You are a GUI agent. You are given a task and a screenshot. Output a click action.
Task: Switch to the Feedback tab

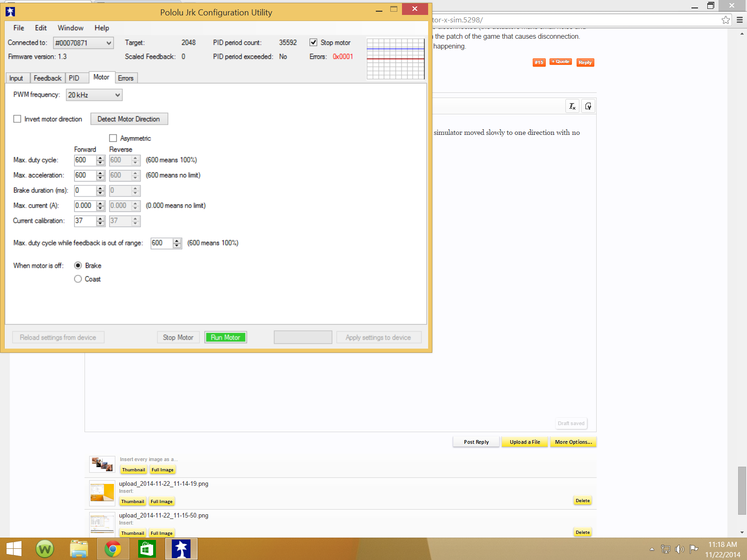pos(47,78)
